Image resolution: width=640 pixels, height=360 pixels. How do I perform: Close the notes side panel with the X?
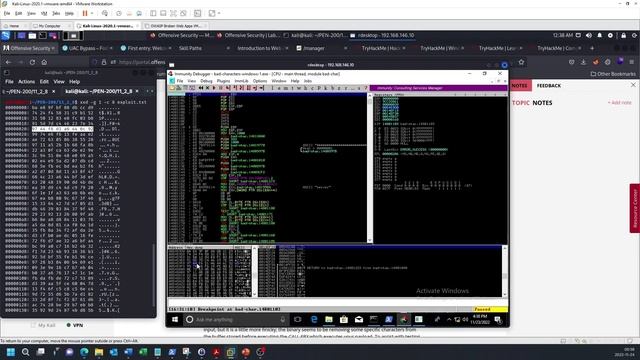click(633, 85)
